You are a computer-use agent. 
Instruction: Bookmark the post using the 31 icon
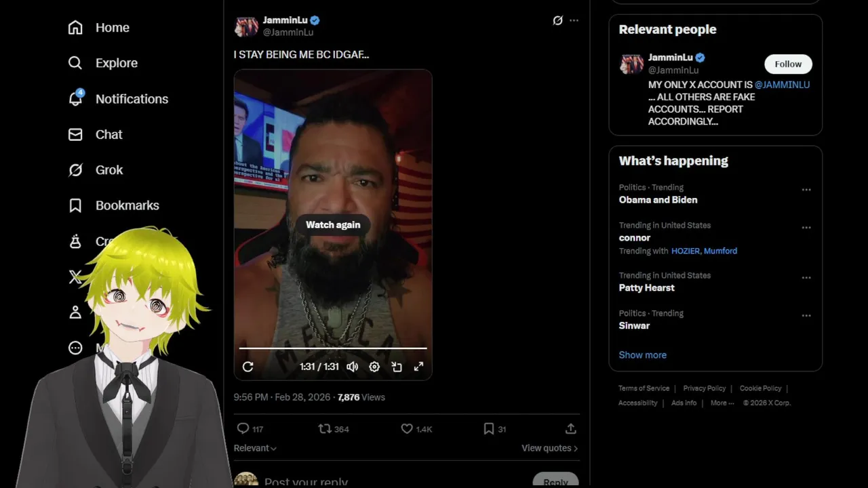[x=488, y=428]
